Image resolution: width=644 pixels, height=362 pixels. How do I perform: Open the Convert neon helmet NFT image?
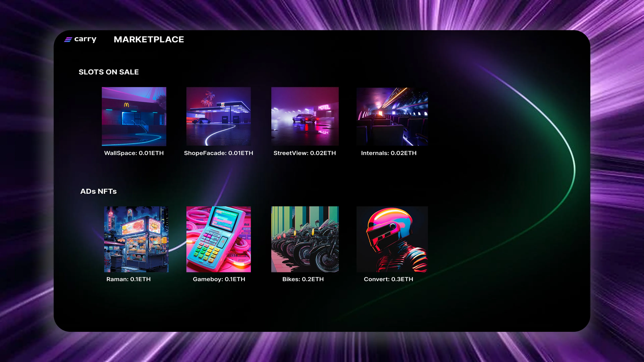point(392,239)
